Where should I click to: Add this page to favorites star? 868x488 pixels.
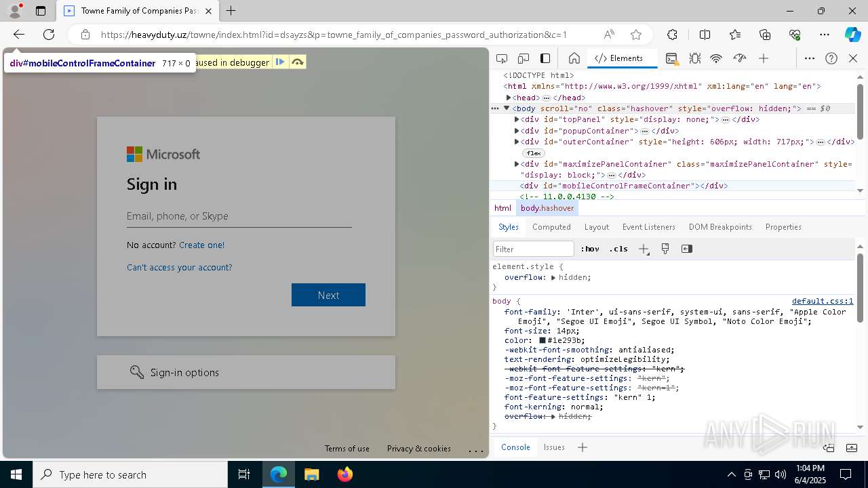635,35
